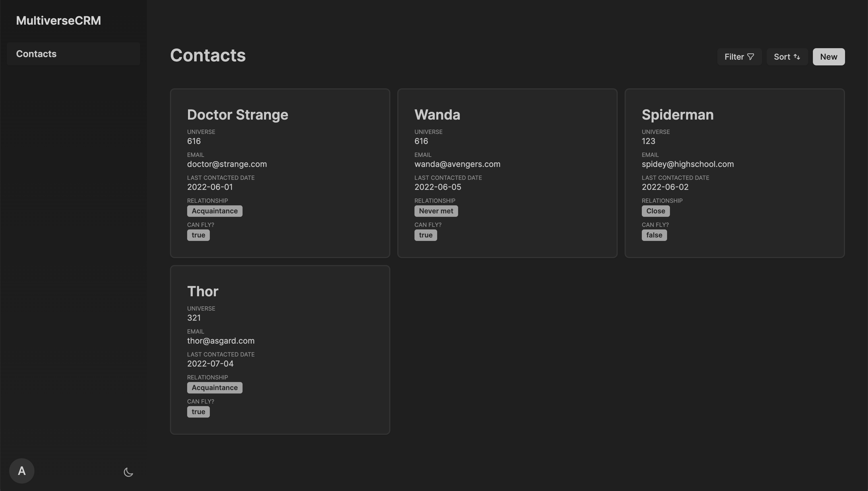Click email doctor@strange.com

click(x=227, y=164)
